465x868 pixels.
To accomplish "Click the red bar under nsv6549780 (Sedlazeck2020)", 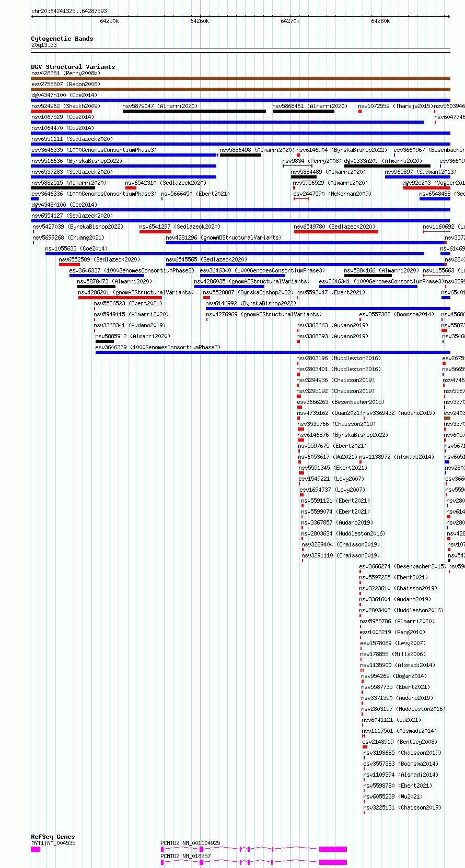I will pyautogui.click(x=336, y=232).
